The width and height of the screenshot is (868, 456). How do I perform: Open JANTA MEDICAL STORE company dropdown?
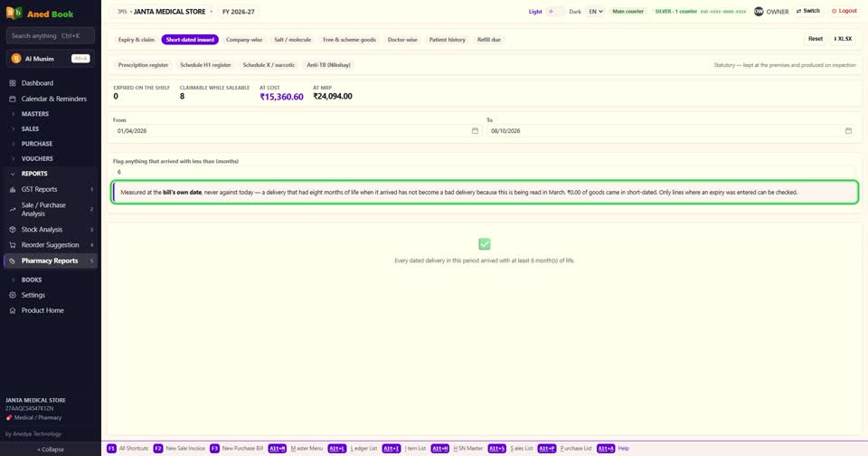(x=165, y=11)
